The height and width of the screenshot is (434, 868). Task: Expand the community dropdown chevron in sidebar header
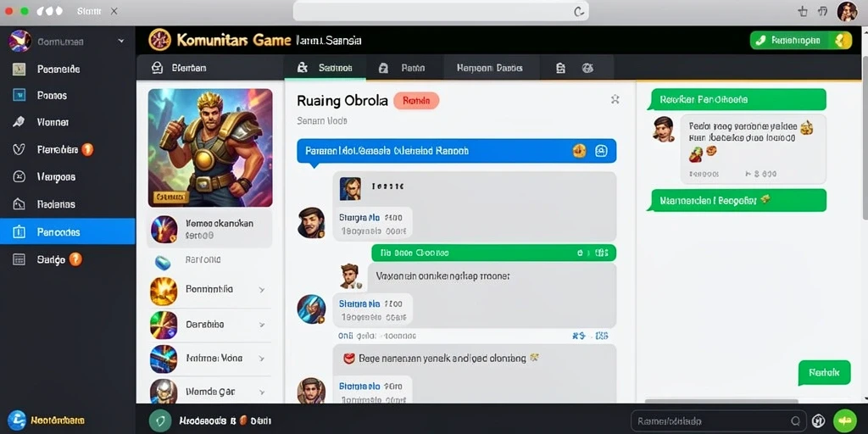[x=121, y=42]
